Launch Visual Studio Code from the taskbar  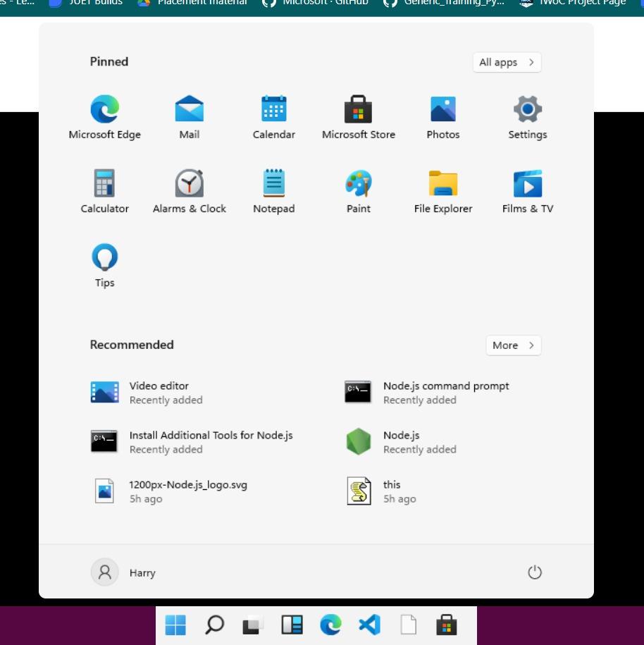369,625
